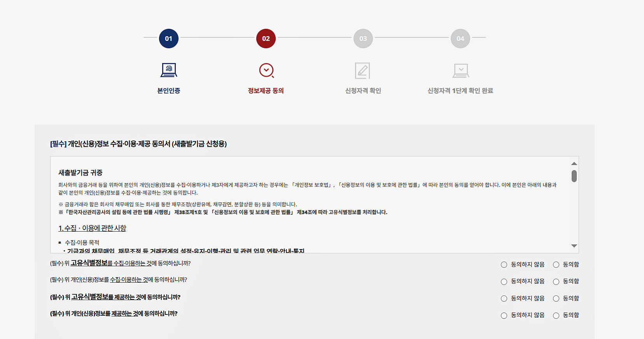Select 신청자격 1단계 확인 완료 label
Viewport: 644px width, 339px height.
(x=460, y=91)
